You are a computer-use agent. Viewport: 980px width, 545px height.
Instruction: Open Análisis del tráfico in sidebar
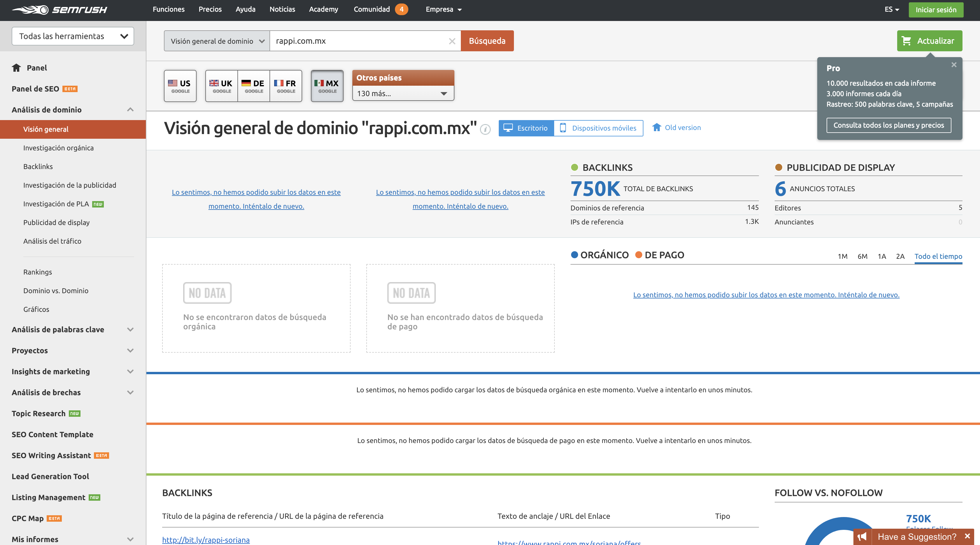click(52, 241)
